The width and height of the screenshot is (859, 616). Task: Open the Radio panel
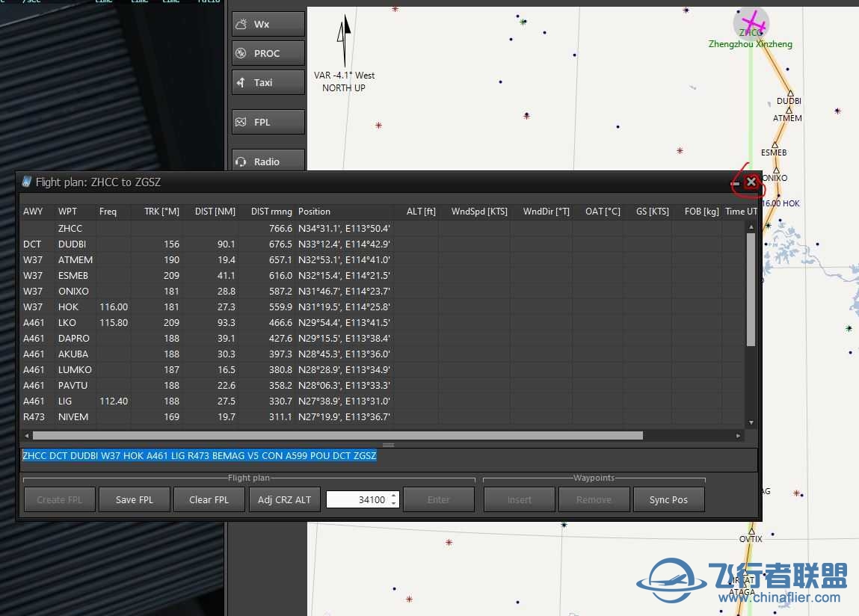point(268,161)
